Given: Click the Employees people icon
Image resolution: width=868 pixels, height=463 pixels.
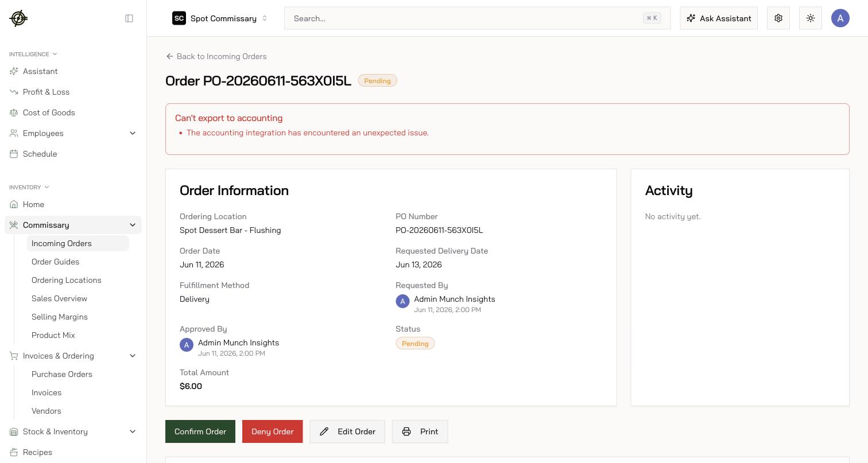Looking at the screenshot, I should pos(14,133).
